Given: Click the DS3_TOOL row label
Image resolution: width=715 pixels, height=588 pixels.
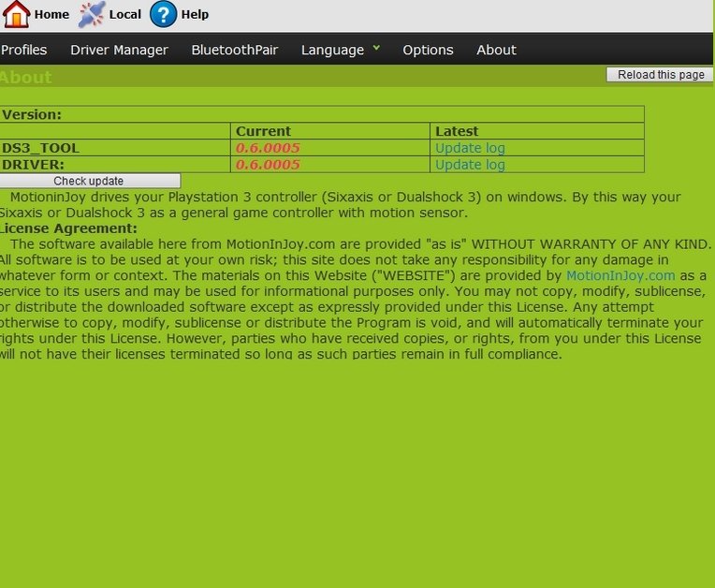Looking at the screenshot, I should 40,148.
